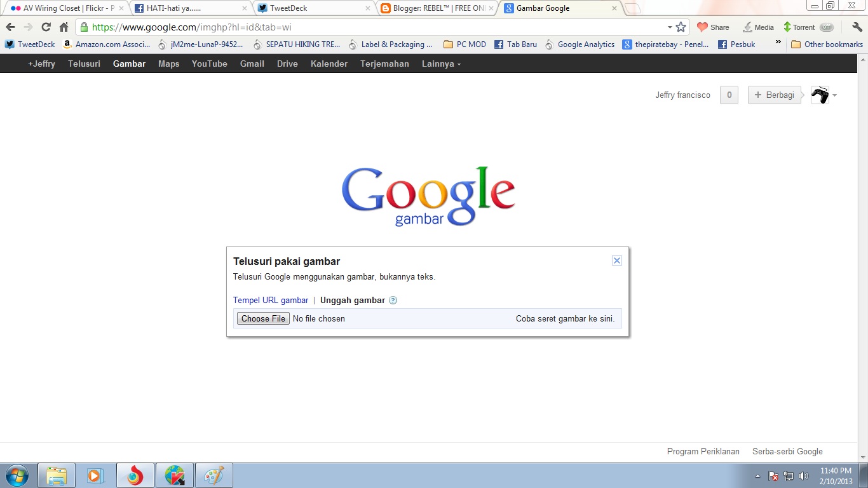Open the SEPATU HIKING TRE... bookmark
Screen dimensions: 868x488
(296, 44)
